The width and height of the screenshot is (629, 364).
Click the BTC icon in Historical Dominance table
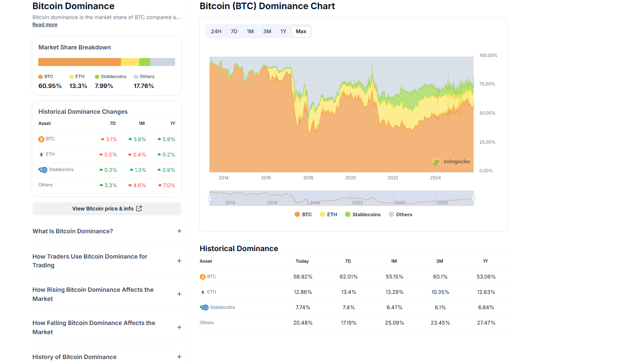pos(202,276)
